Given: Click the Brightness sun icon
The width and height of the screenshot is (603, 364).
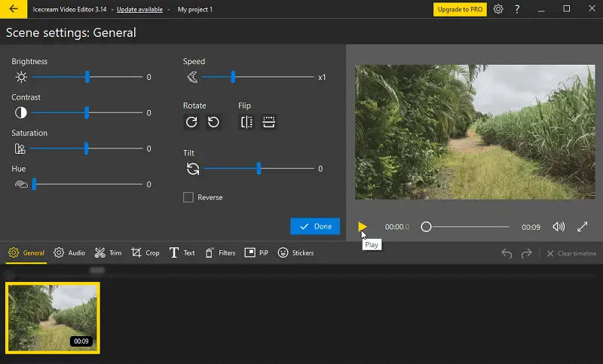Looking at the screenshot, I should (21, 78).
